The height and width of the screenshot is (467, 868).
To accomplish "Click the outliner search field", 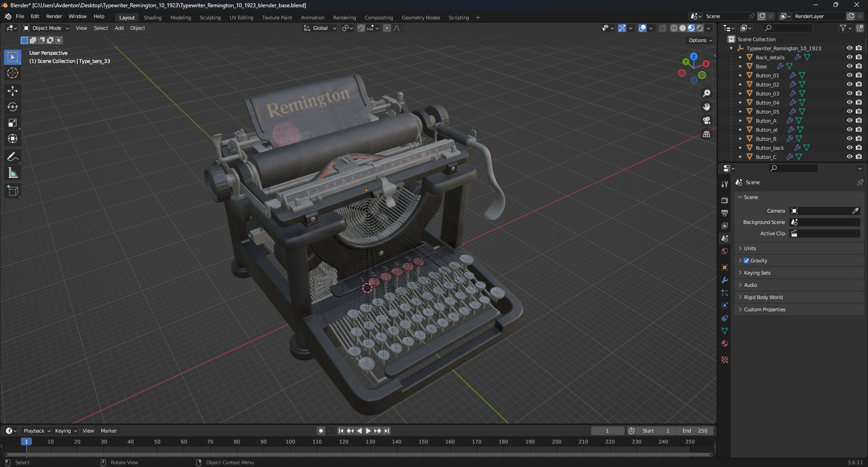I will [787, 28].
